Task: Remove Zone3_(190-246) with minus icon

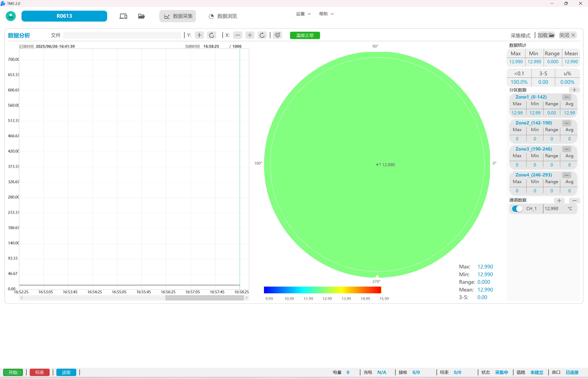Action: click(567, 149)
